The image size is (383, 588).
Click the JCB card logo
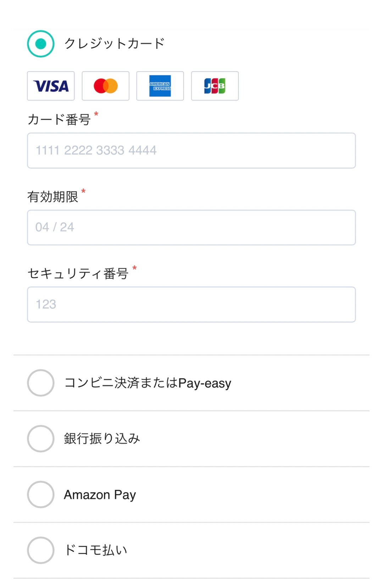point(215,86)
